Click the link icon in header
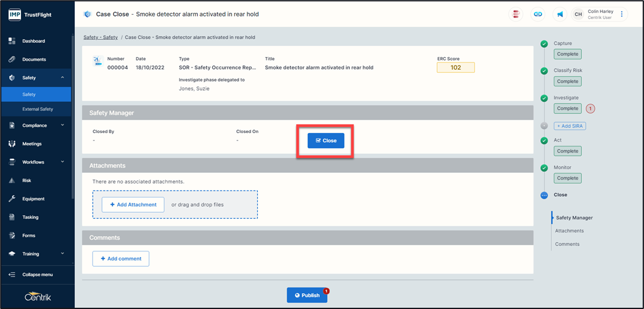 538,14
